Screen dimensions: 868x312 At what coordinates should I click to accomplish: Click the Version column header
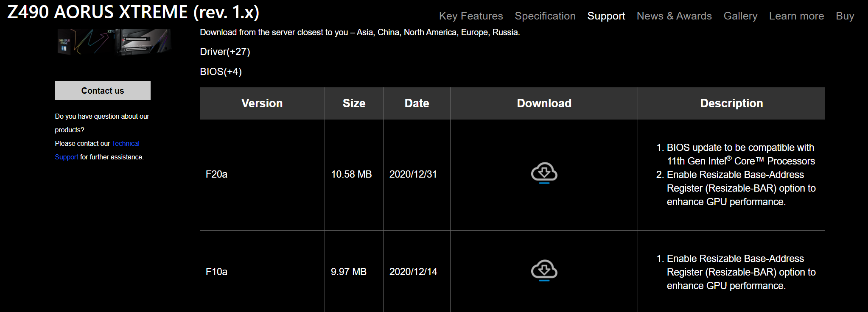tap(262, 103)
